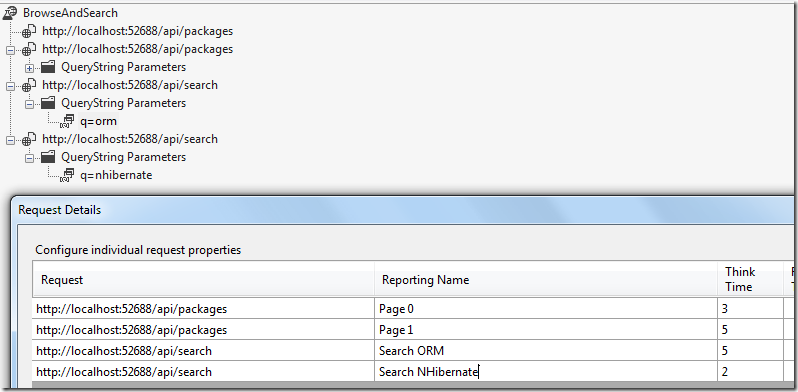Edit the 'Page 0' reporting name field
Screen dimensions: 798x392
pyautogui.click(x=546, y=309)
